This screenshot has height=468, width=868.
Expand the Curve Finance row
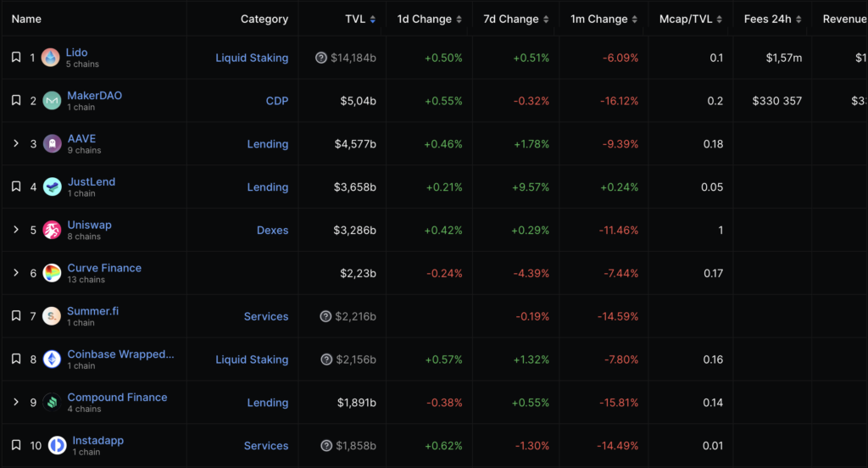point(16,273)
